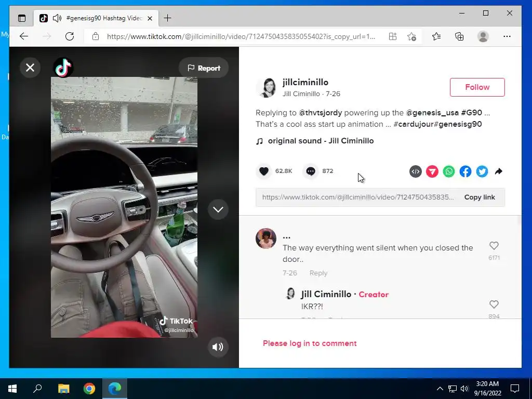Expand more share options arrow

(498, 171)
